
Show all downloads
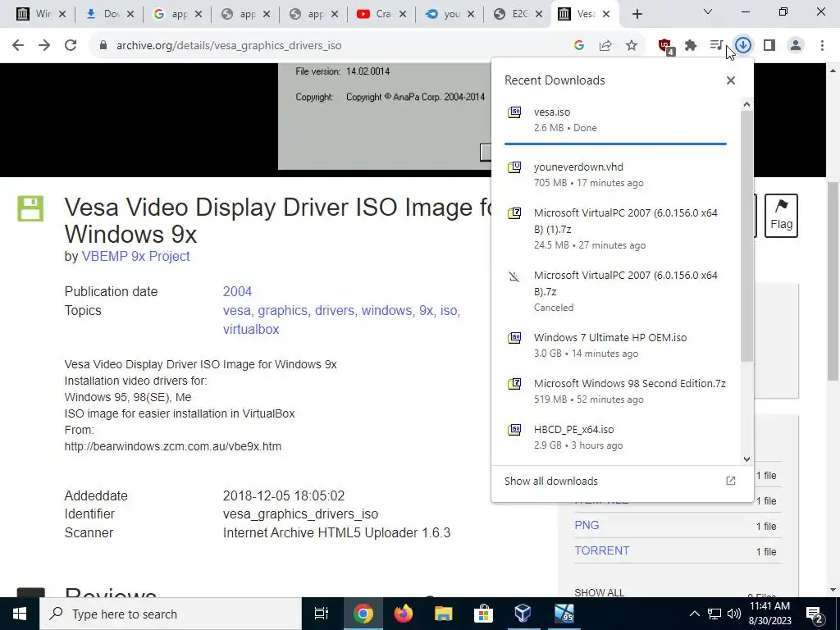620,481
